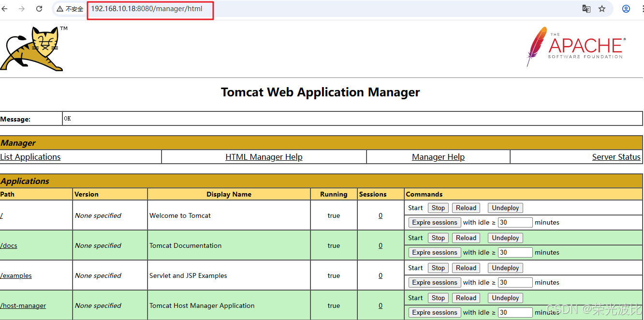This screenshot has width=644, height=320.
Task: Click sessions count for Tomcat Host Manager
Action: (381, 305)
